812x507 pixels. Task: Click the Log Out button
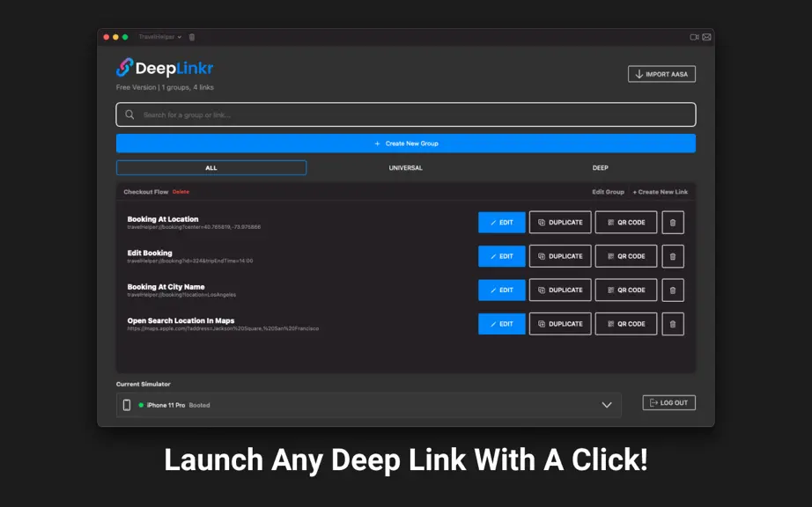[668, 402]
